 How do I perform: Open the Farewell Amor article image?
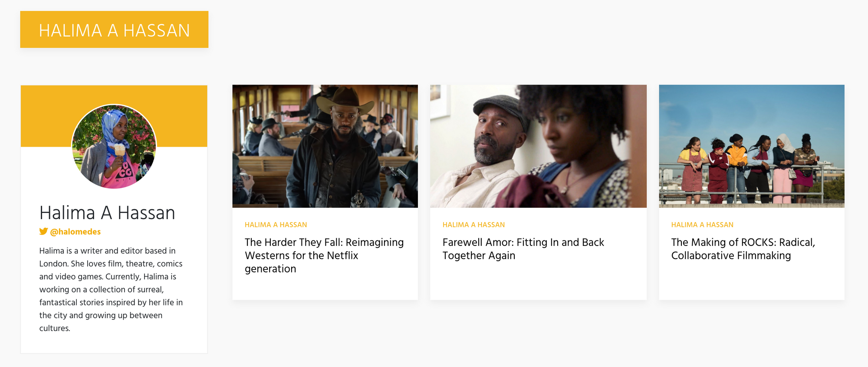point(538,146)
